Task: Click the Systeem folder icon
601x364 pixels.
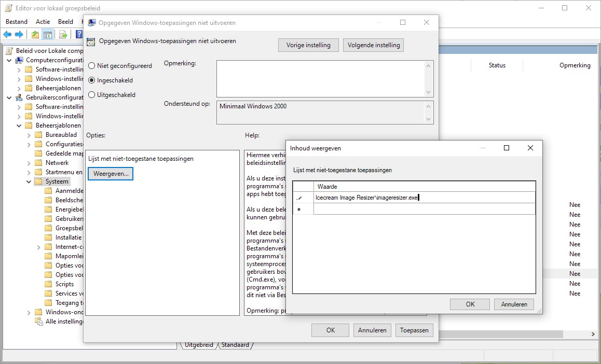Action: click(x=38, y=181)
